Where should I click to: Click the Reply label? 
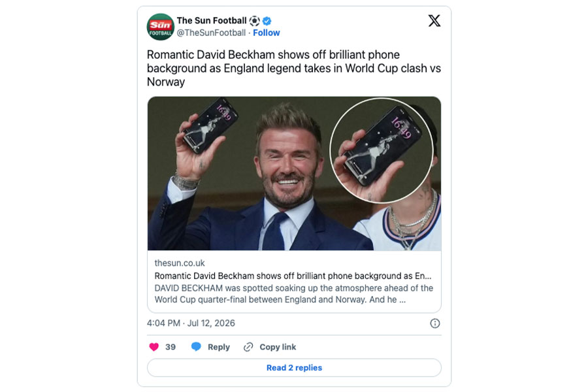coord(219,347)
